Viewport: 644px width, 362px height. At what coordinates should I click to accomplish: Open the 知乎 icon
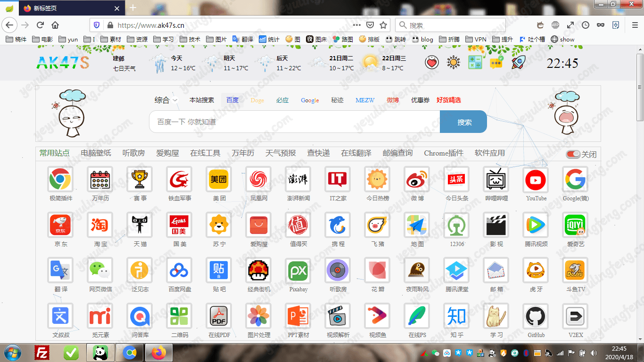click(x=456, y=316)
